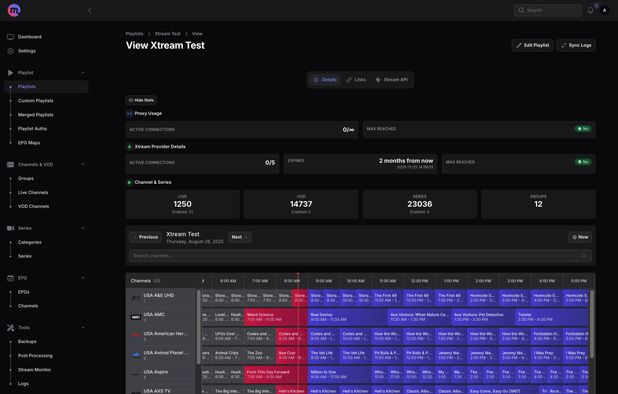Switch to the Links tab
Image resolution: width=618 pixels, height=394 pixels.
point(356,80)
